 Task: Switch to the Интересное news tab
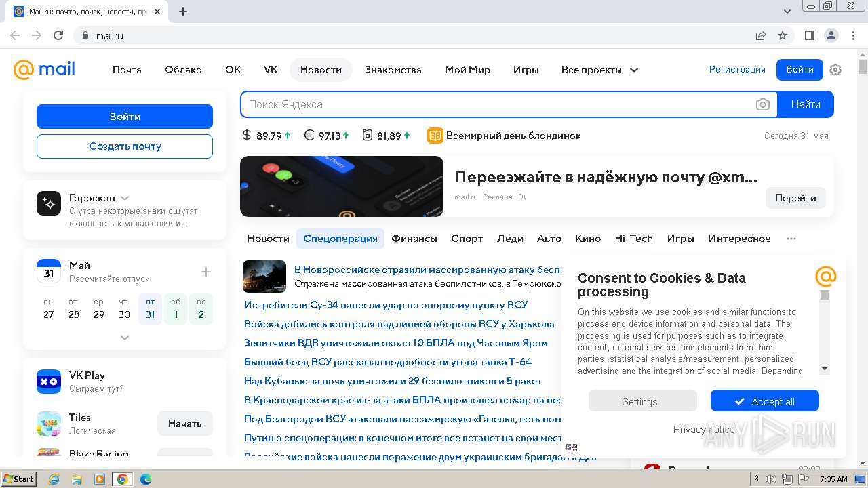pos(739,239)
